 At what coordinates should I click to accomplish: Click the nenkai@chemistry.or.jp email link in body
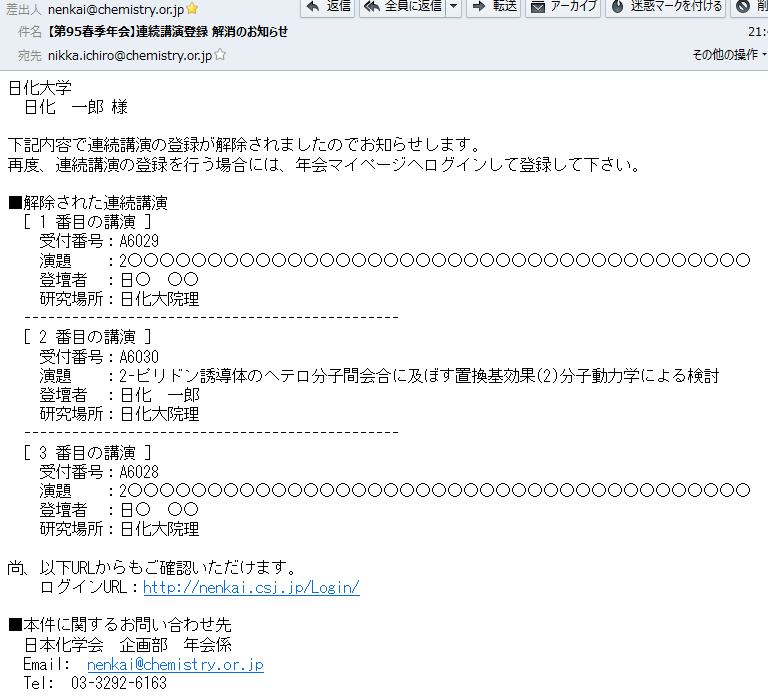pos(175,664)
